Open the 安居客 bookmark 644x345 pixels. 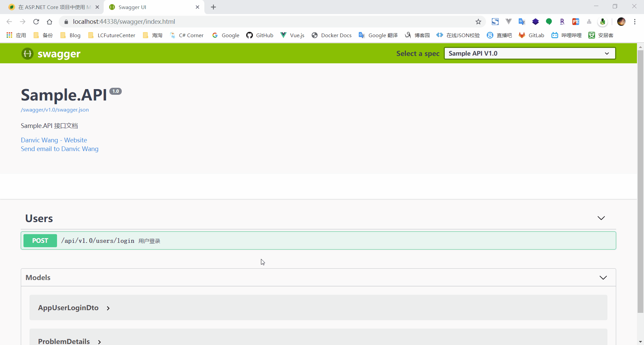coord(601,35)
